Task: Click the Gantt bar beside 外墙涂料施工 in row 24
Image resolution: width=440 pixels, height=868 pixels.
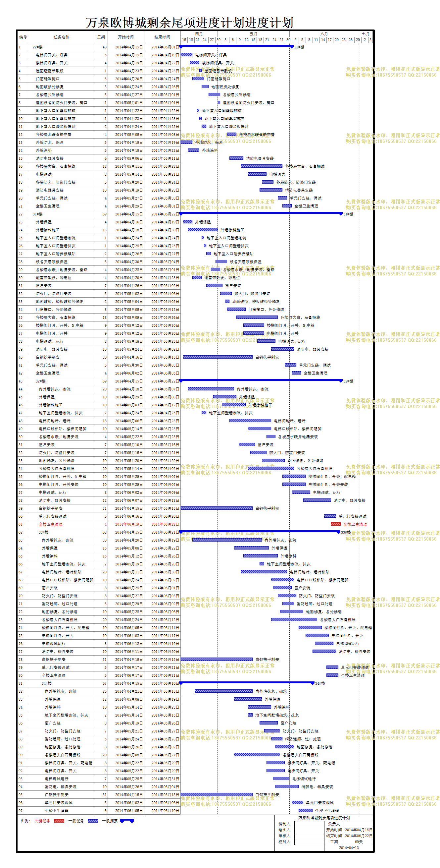Action: point(203,230)
